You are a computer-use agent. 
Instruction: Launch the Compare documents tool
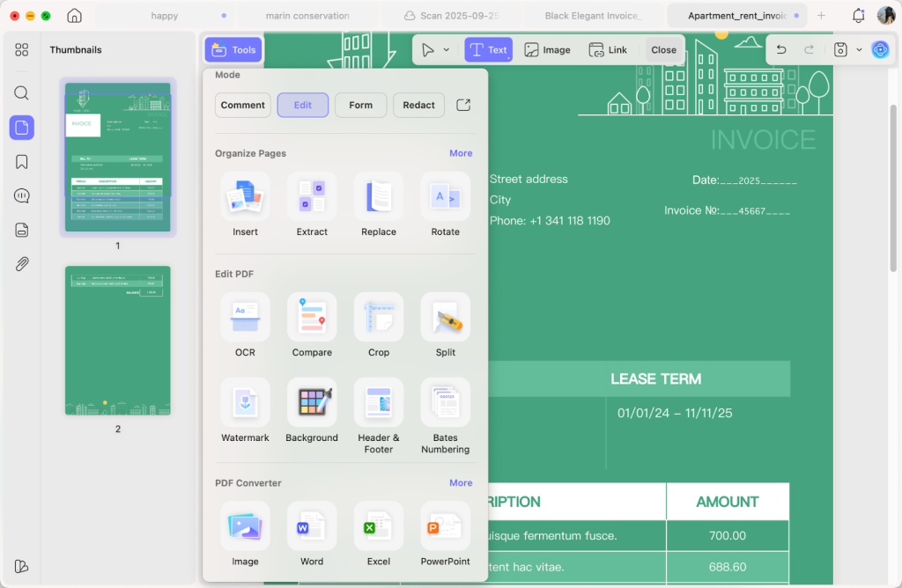tap(312, 318)
